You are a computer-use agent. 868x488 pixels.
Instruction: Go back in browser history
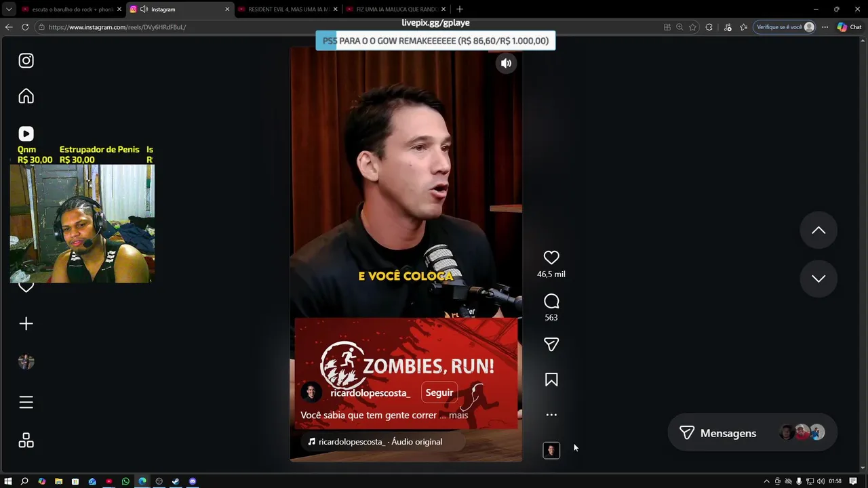click(x=9, y=27)
